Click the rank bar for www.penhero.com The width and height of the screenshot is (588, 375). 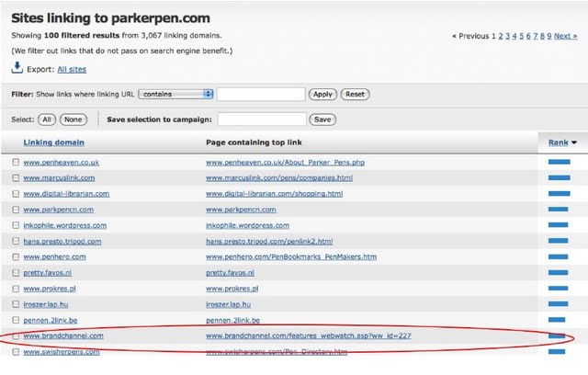click(558, 256)
